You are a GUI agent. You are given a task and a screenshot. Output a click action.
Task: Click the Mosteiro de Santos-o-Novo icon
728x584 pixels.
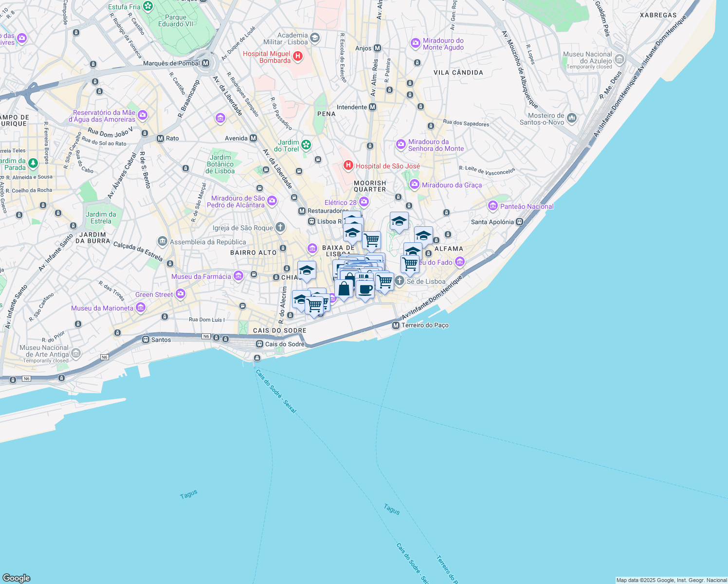pos(572,118)
